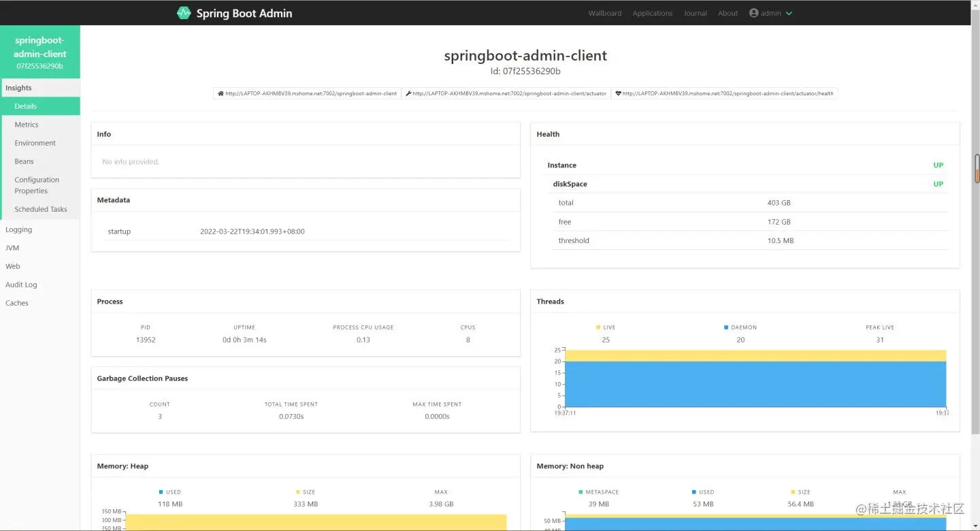The image size is (980, 531).
Task: Toggle the diskSpace health details row
Action: click(748, 184)
